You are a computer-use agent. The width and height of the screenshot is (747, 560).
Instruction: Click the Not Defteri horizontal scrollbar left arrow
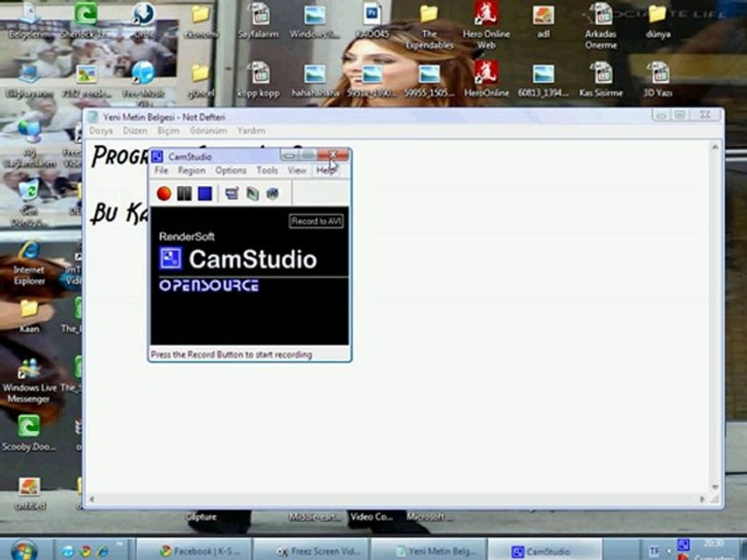(x=92, y=499)
